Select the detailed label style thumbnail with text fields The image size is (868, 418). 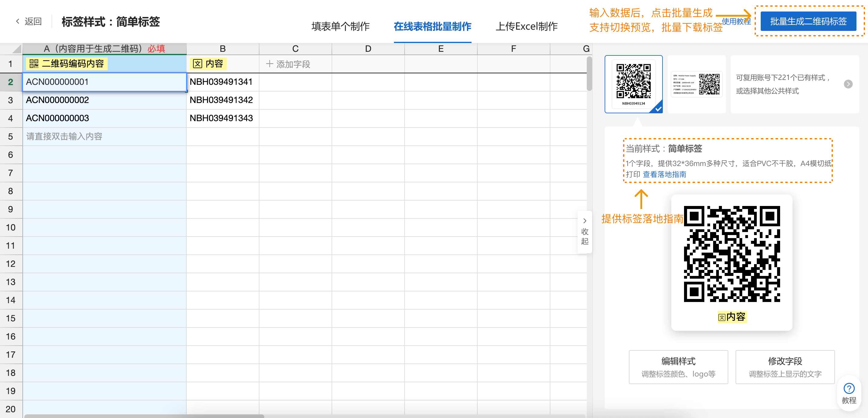[696, 84]
